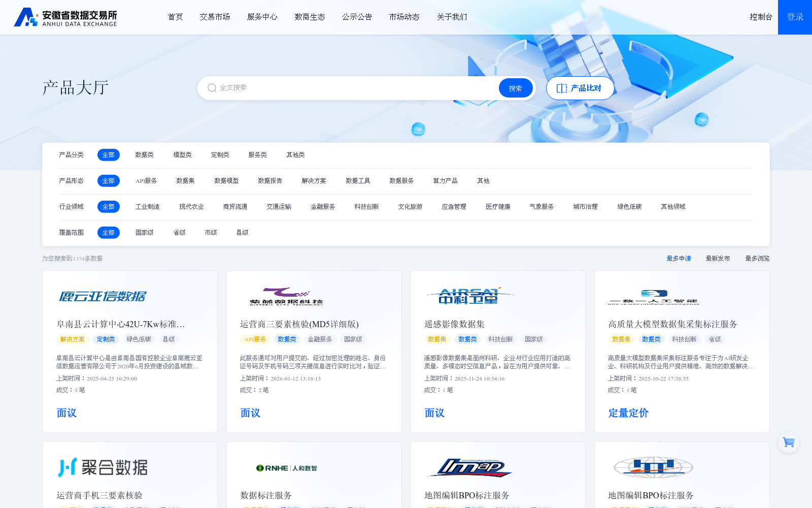The image size is (812, 508).
Task: Filter product category by 服务类
Action: (257, 155)
